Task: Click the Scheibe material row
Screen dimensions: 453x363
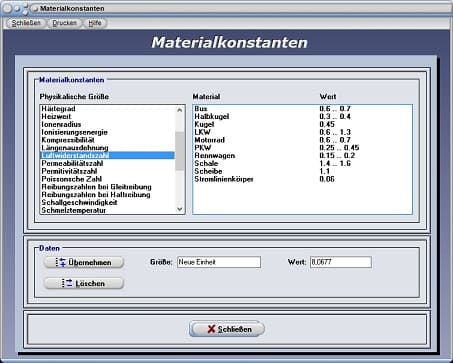Action: coord(302,171)
